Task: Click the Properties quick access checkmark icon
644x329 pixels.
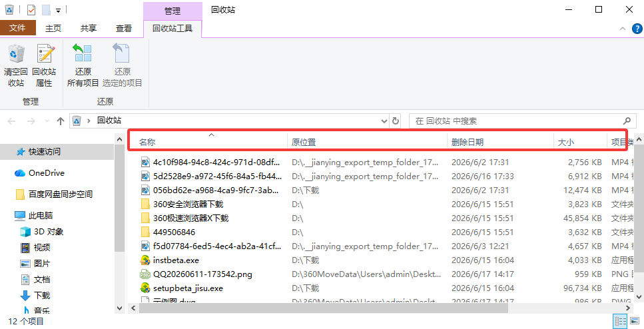Action: 31,10
